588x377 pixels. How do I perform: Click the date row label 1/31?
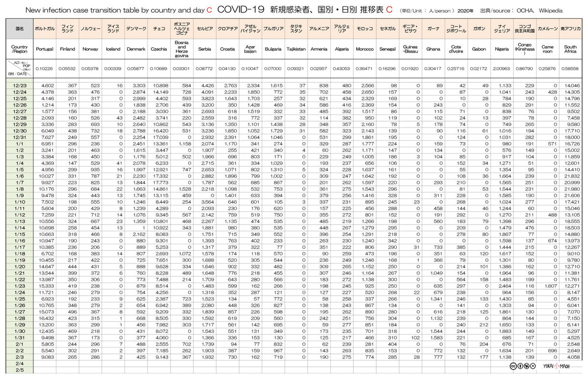click(x=19, y=338)
